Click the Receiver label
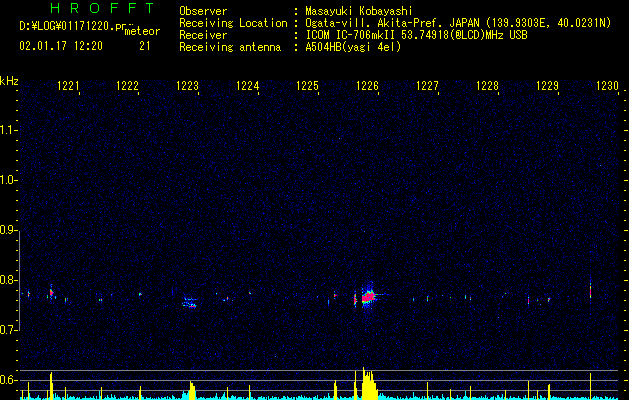Viewport: 629px width, 400px height. click(203, 35)
